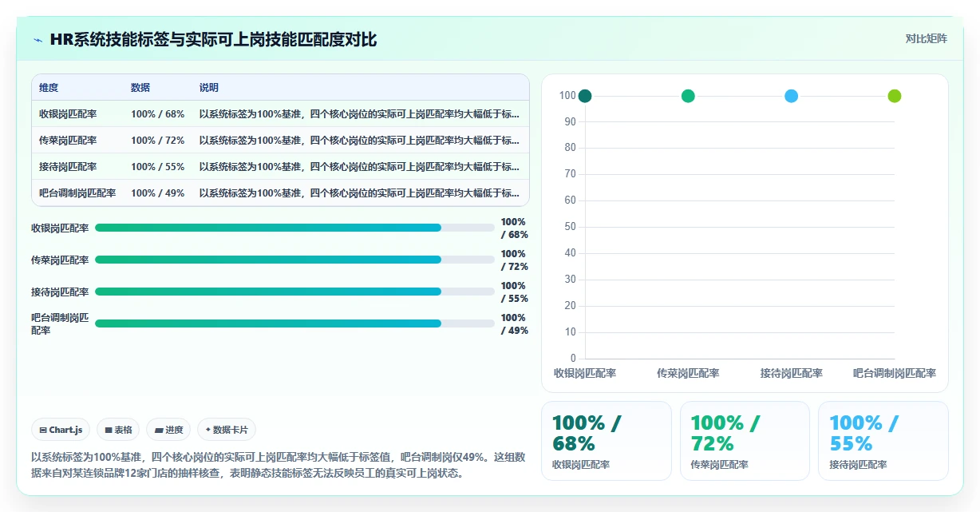Click the lightning icon beside the title
The height and width of the screenshot is (512, 980).
click(x=38, y=40)
